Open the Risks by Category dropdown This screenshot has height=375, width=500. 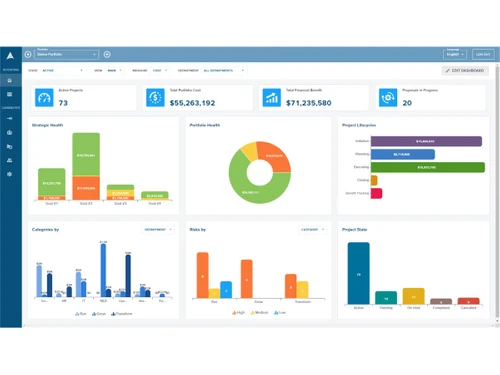[312, 230]
